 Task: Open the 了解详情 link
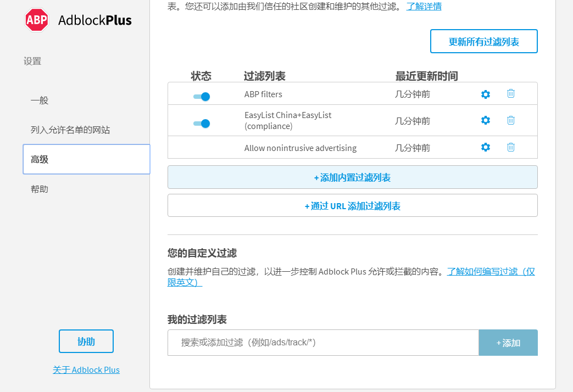423,7
